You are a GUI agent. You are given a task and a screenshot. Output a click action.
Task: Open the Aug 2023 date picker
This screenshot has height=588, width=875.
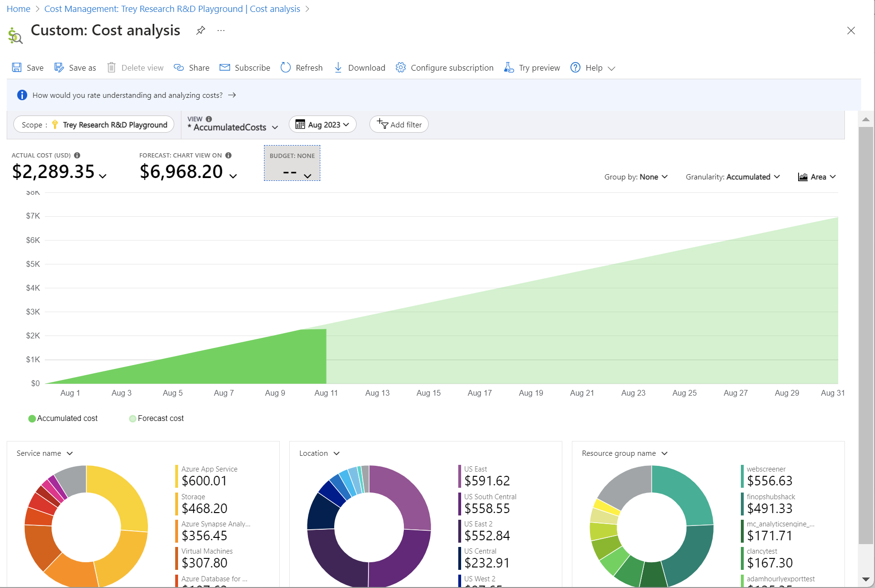[323, 125]
